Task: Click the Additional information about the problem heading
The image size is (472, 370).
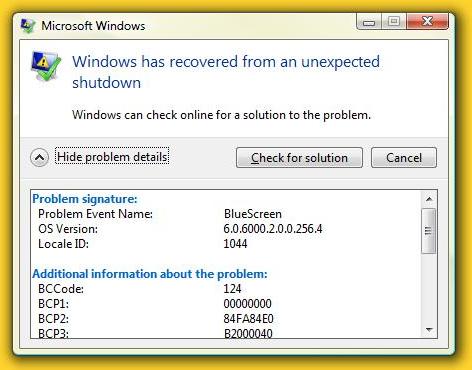Action: [150, 274]
